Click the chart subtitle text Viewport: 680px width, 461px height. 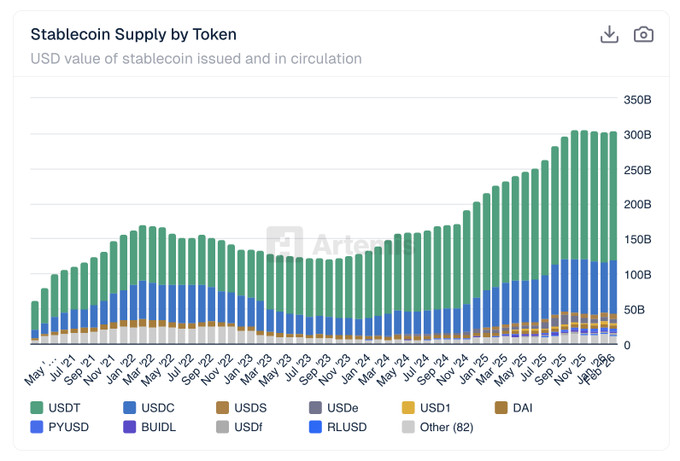pos(196,59)
